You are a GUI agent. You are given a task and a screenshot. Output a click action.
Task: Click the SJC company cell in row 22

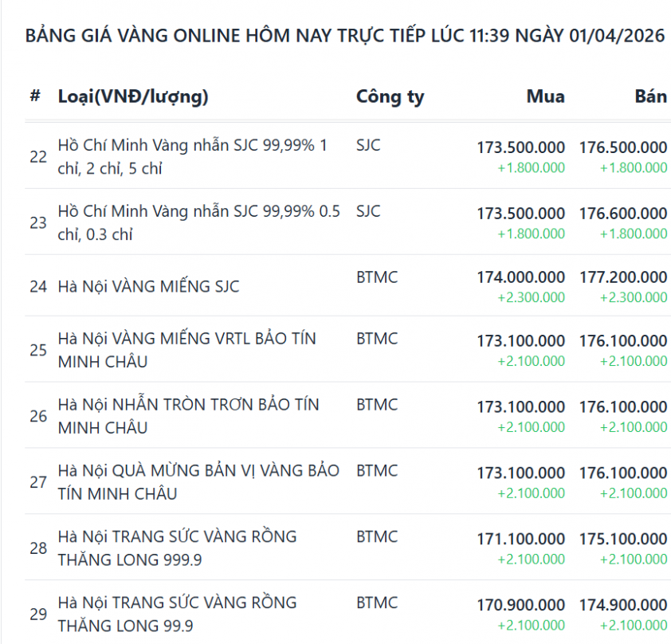(368, 145)
